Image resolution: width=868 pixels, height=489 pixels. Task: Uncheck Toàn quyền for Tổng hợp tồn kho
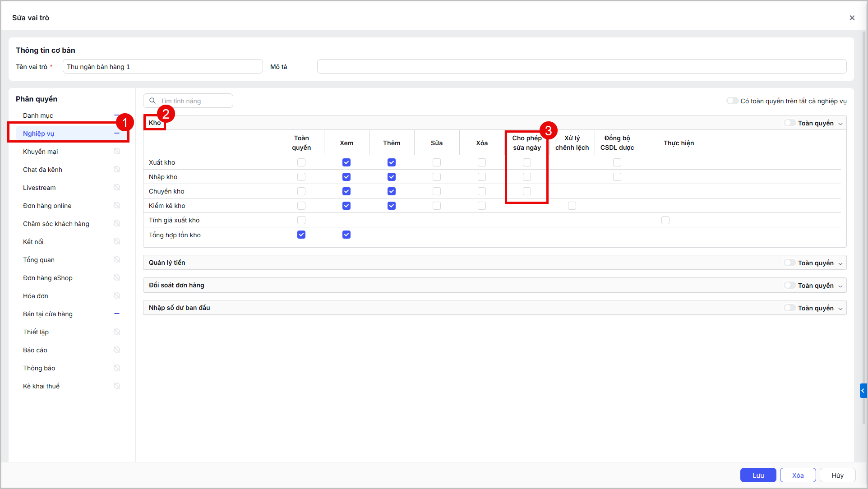point(301,235)
